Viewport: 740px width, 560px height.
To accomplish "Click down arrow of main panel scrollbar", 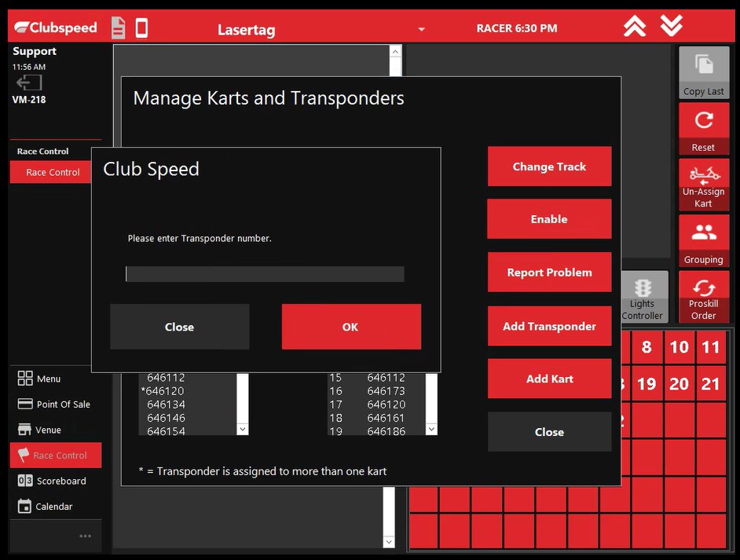I will 389,542.
